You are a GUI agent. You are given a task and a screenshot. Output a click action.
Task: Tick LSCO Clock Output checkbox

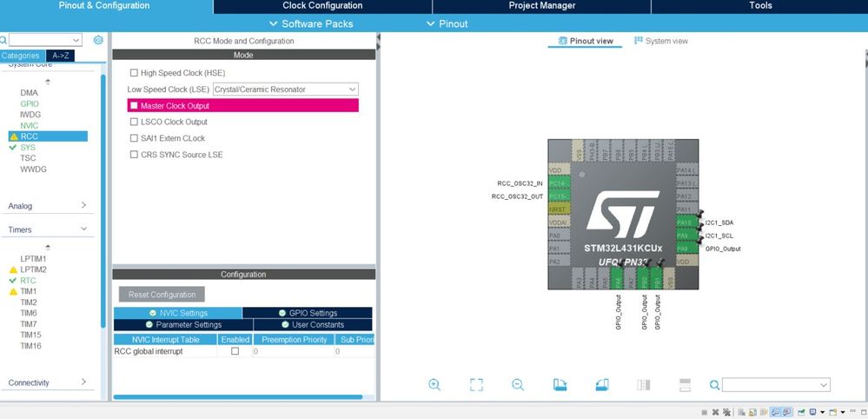point(134,122)
